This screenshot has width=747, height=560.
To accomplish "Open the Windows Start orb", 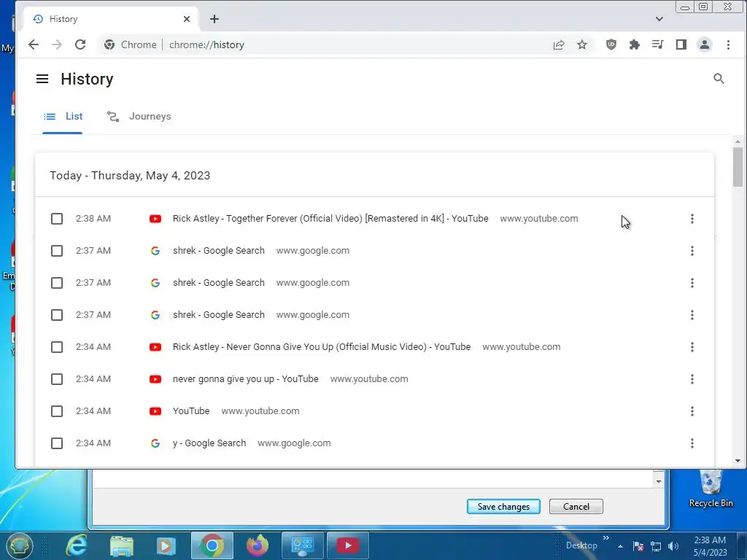I will click(x=19, y=545).
